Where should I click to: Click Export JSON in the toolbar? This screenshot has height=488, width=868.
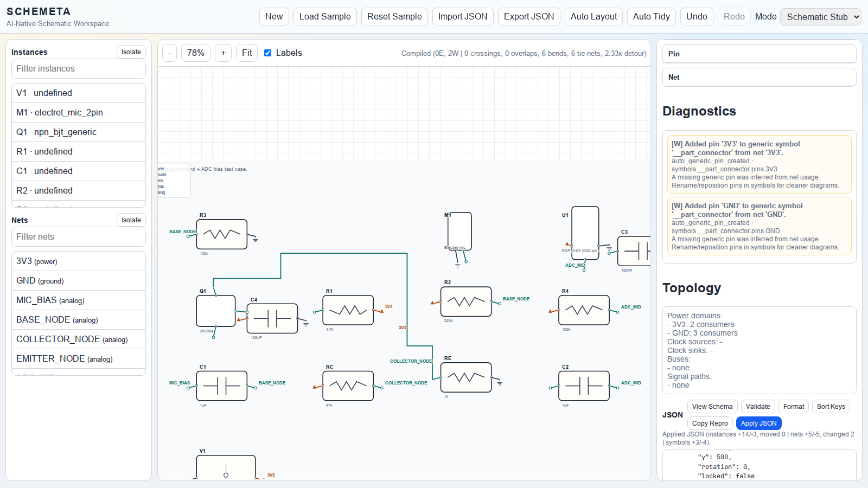pyautogui.click(x=528, y=17)
